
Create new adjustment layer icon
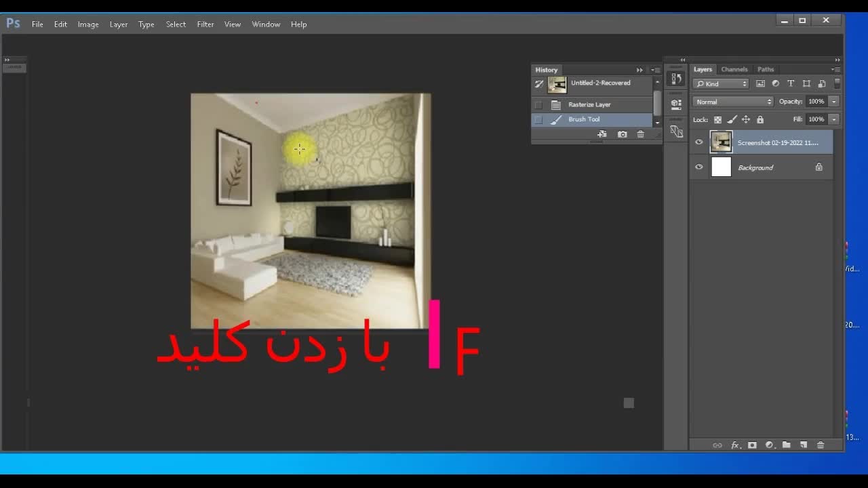tap(769, 445)
